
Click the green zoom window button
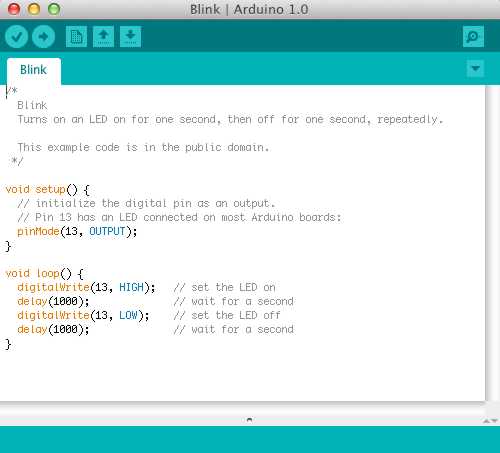[x=54, y=9]
